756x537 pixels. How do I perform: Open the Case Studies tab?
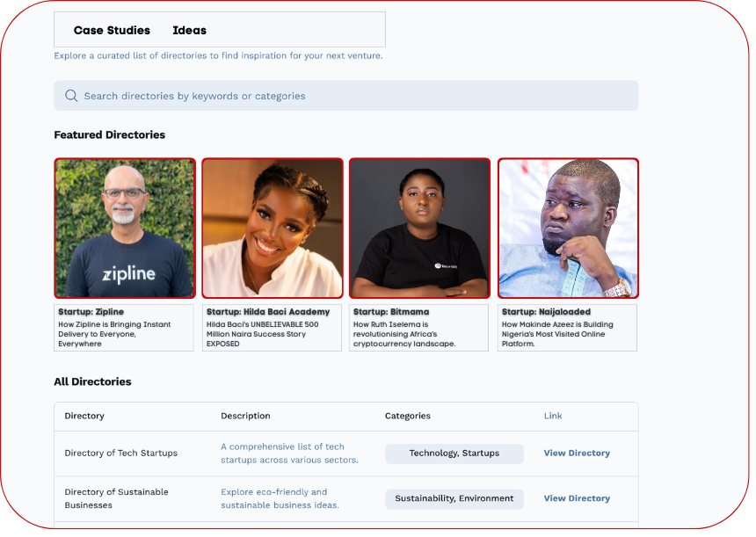[112, 30]
